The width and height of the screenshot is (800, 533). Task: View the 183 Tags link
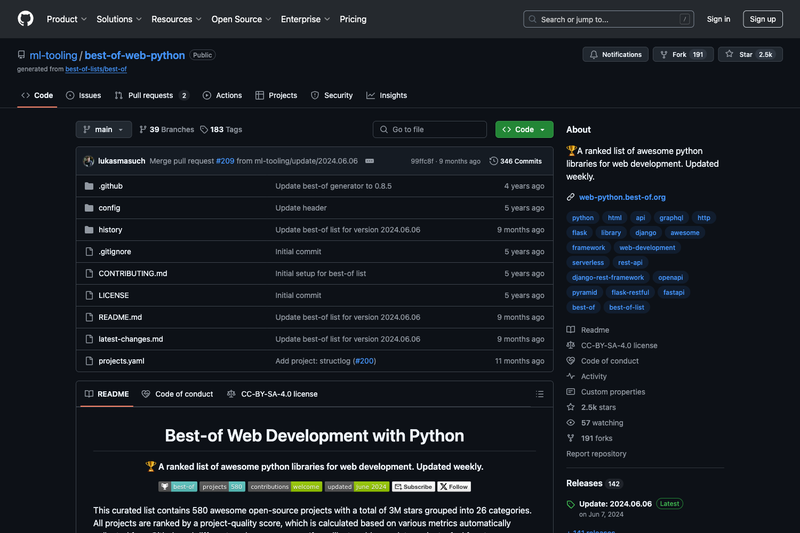(x=221, y=130)
